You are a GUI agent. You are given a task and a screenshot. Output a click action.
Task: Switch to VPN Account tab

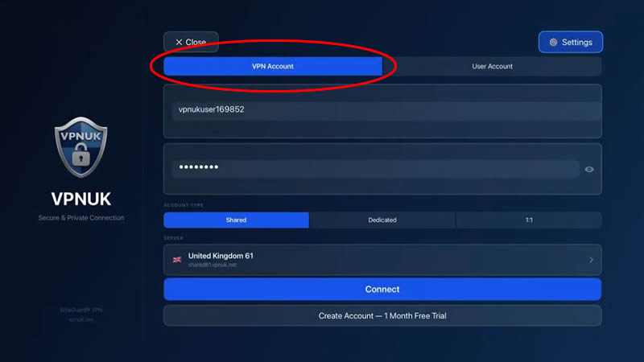[273, 66]
